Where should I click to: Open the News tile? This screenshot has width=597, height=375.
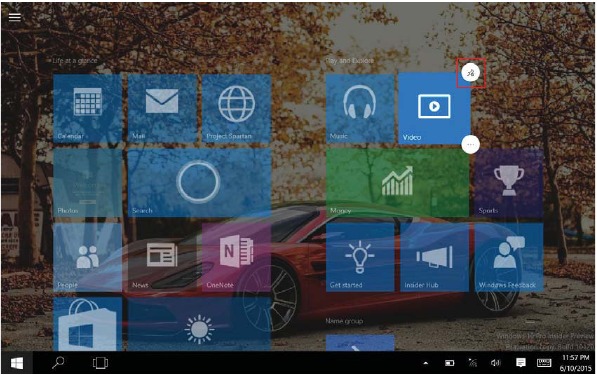point(162,257)
